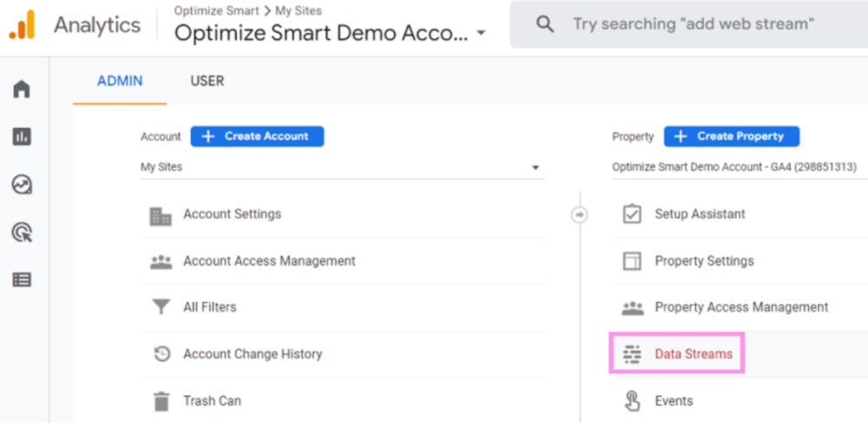Switch to the ADMIN tab
The image size is (868, 423).
120,81
